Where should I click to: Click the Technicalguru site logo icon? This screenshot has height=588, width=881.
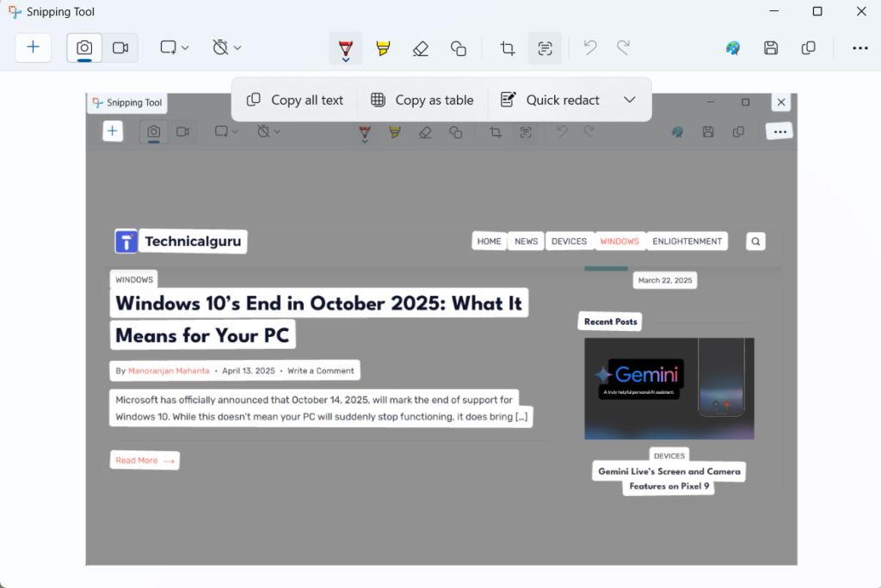pyautogui.click(x=126, y=242)
